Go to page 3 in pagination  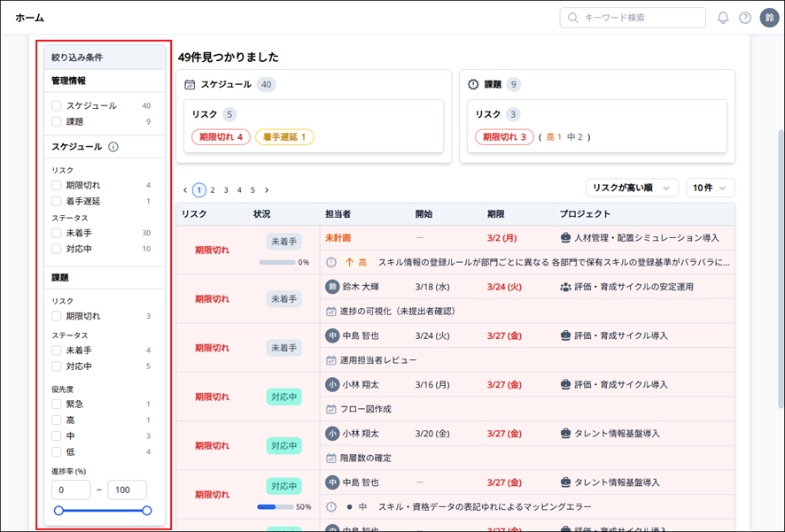click(x=226, y=190)
